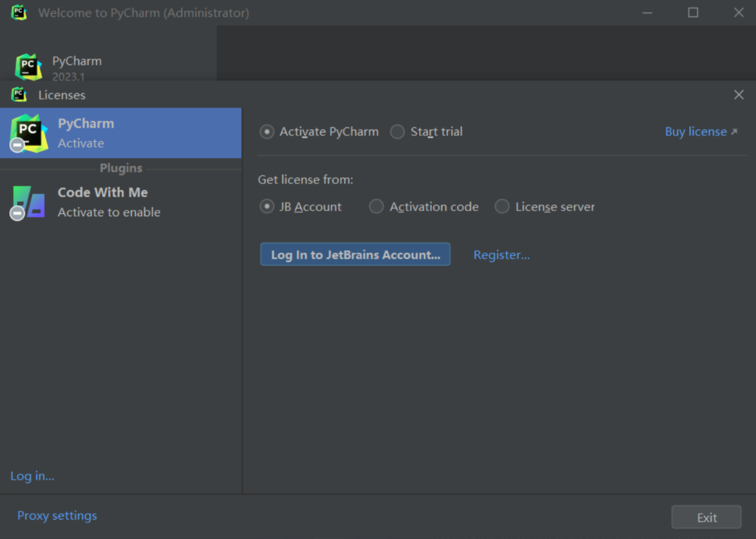Select PyCharm Activate entry in sidebar
The width and height of the screenshot is (756, 539).
coord(121,133)
